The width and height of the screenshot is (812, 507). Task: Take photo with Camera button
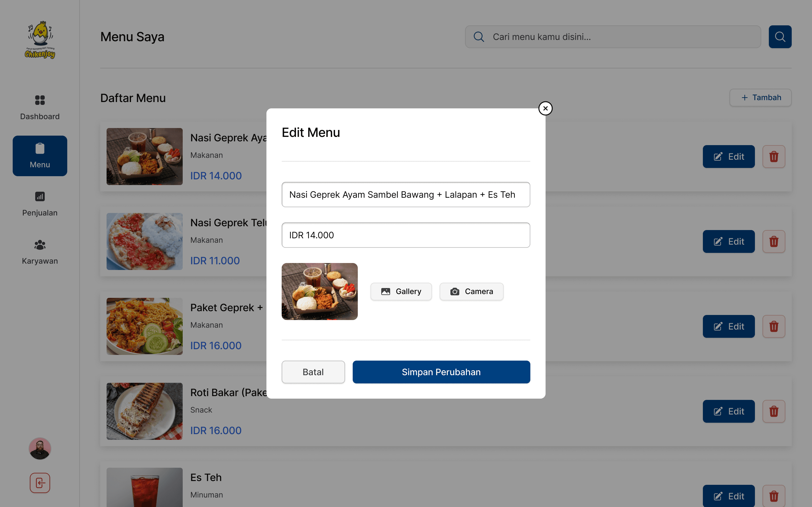(x=471, y=292)
